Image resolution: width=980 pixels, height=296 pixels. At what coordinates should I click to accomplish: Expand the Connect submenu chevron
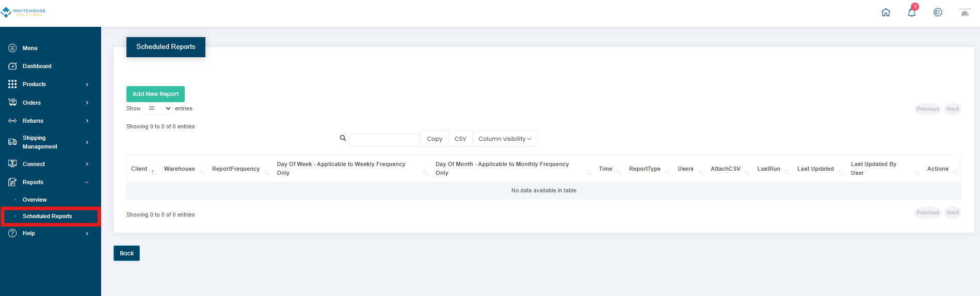(x=87, y=164)
